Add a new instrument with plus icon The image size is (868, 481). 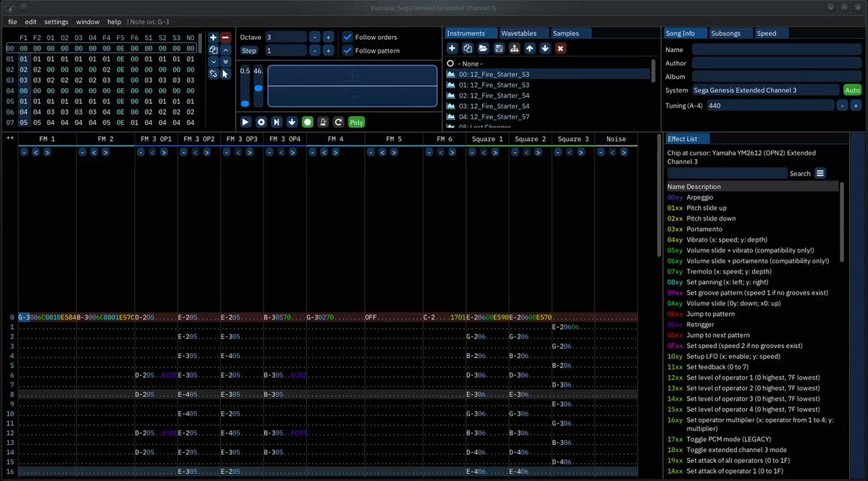tap(452, 48)
